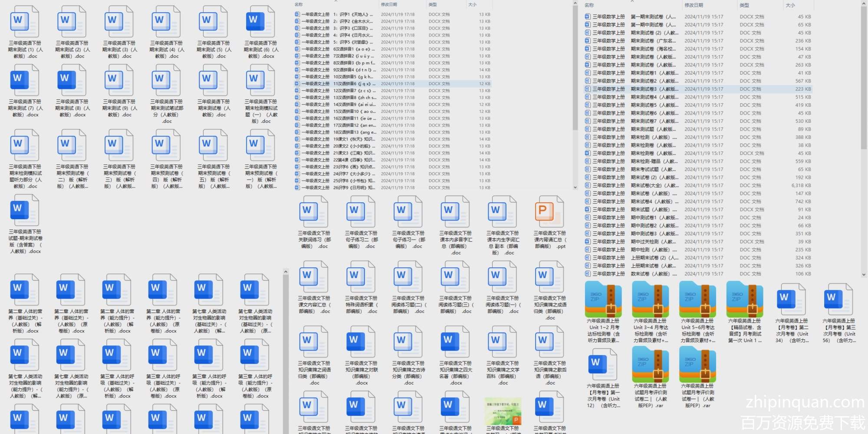
Task: Click the 名称 header in math file list
Action: (589, 5)
